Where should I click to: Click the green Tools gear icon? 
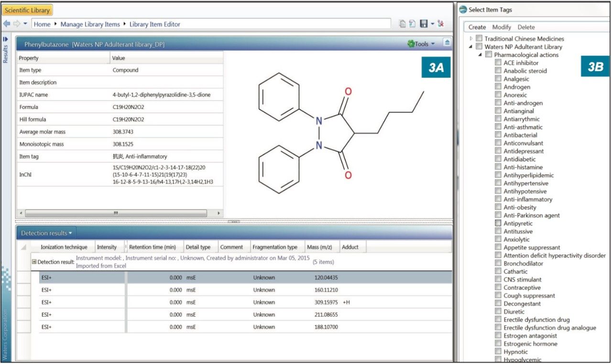(411, 43)
